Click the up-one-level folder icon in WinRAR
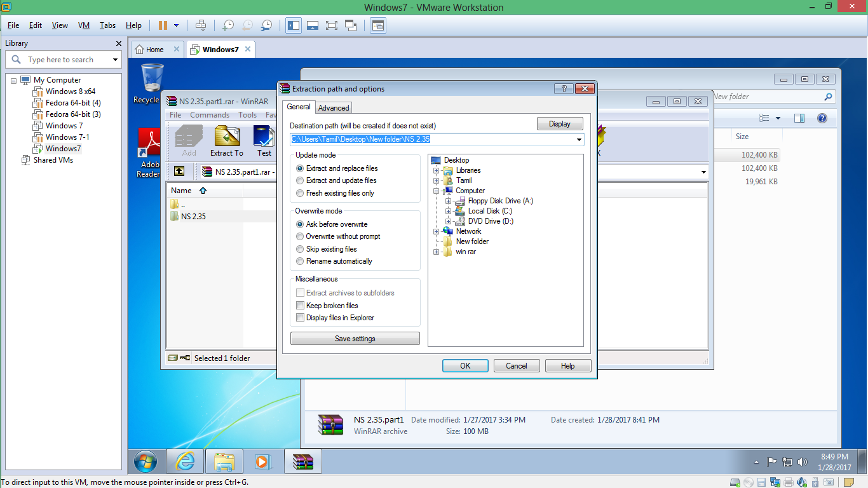This screenshot has height=488, width=868. 180,171
